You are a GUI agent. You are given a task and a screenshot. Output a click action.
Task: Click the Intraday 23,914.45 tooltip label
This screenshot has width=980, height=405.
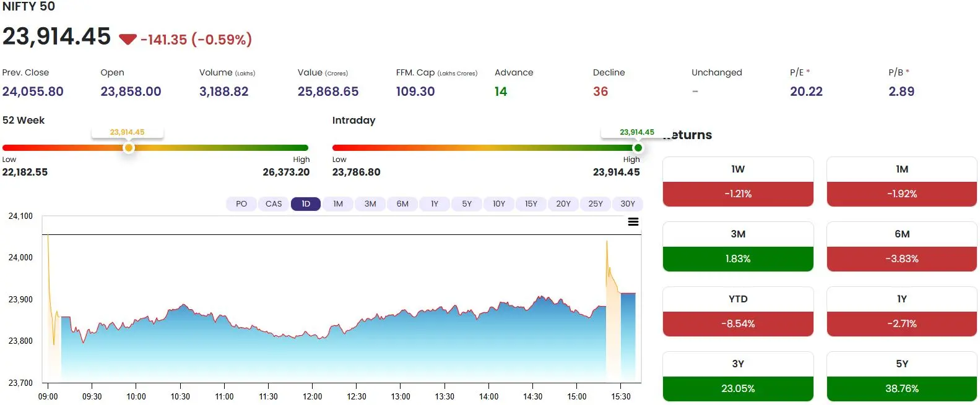pos(637,132)
